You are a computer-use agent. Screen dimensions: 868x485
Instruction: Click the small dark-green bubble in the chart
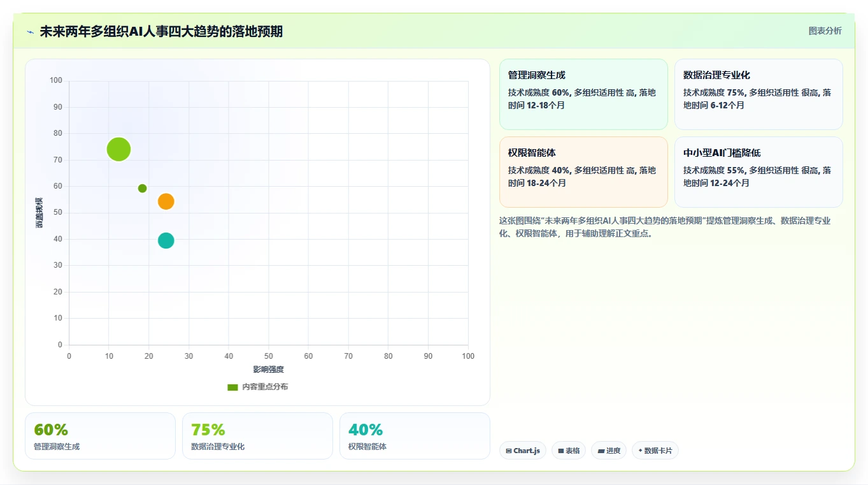coord(143,189)
